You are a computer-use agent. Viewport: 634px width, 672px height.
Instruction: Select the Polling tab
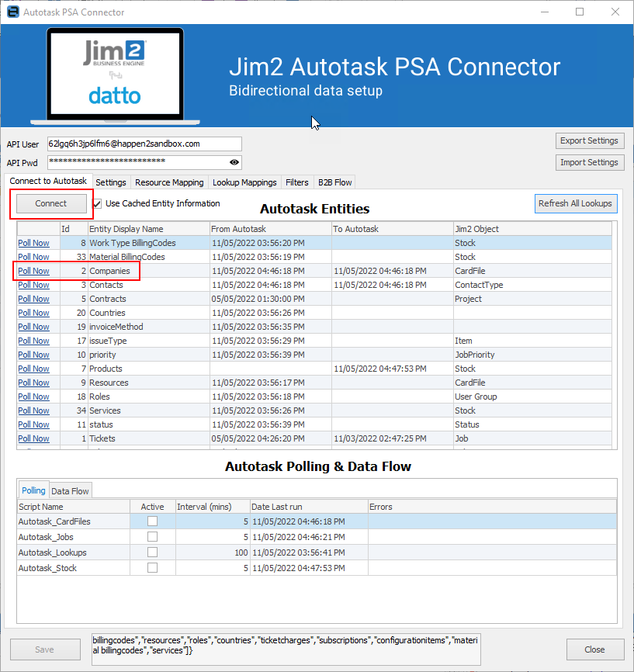click(33, 490)
